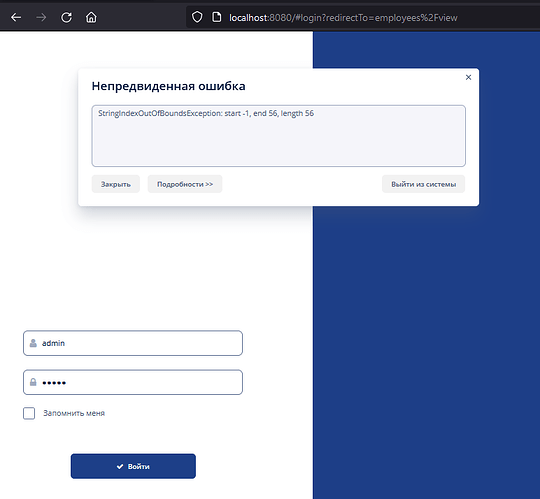Viewport: 540px width, 499px height.
Task: Expand details with Подробности >> button
Action: click(x=185, y=184)
